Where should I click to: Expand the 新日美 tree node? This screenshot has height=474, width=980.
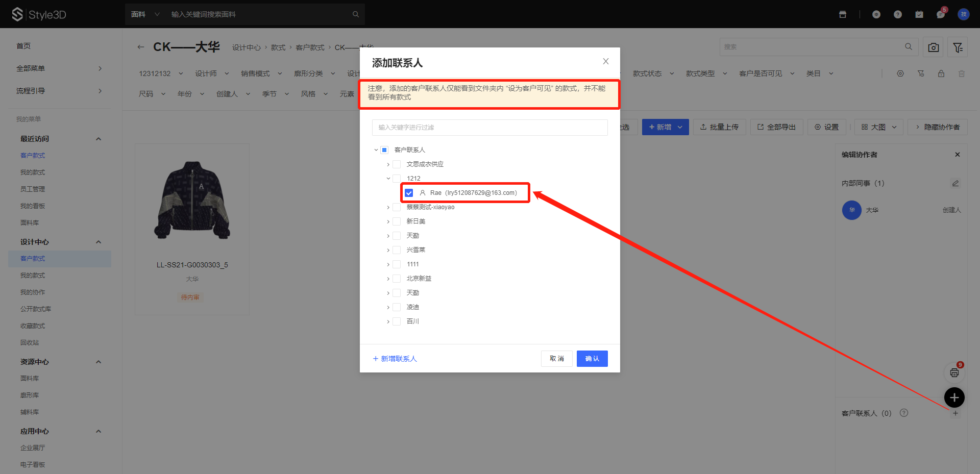388,221
